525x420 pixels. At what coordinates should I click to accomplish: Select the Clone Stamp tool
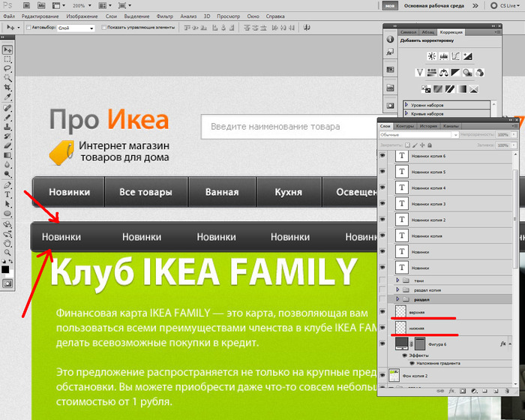pyautogui.click(x=7, y=127)
